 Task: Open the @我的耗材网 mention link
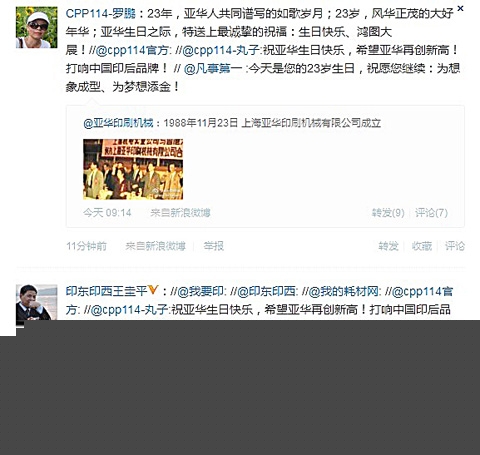tap(343, 292)
